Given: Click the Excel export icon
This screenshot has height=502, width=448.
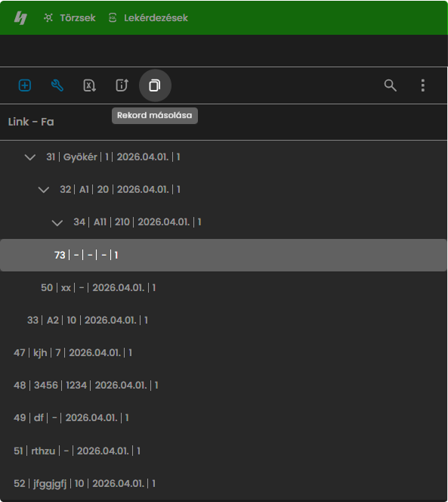Looking at the screenshot, I should tap(90, 85).
